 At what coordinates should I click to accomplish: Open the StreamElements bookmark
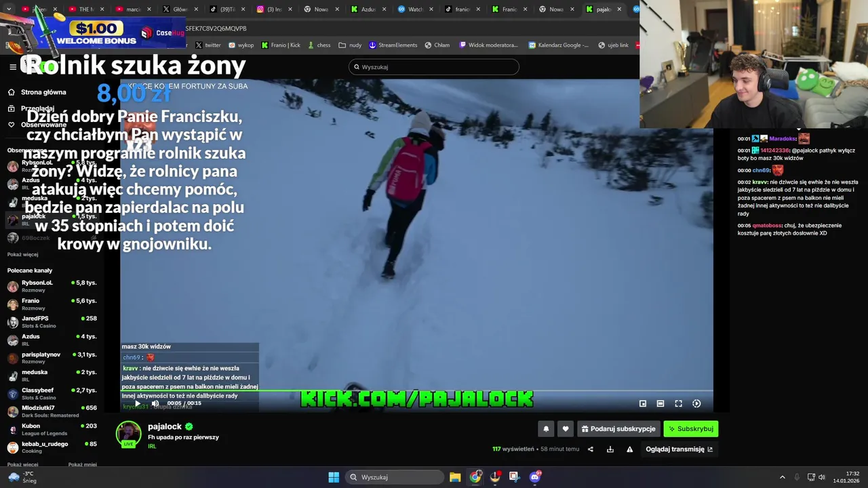(393, 45)
